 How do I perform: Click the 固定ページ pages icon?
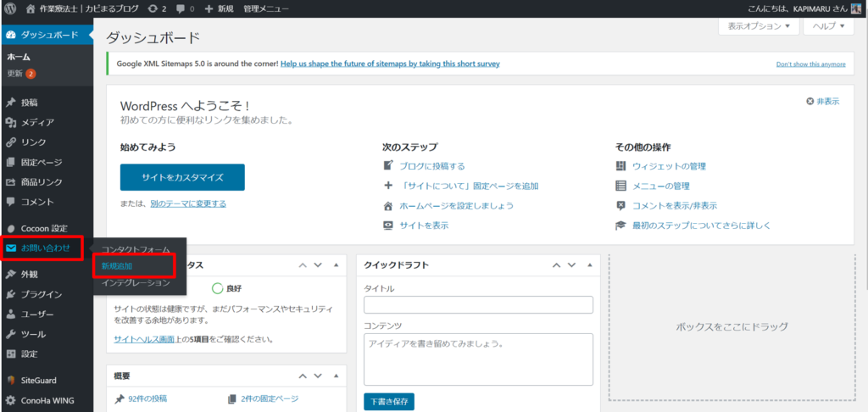[x=10, y=162]
